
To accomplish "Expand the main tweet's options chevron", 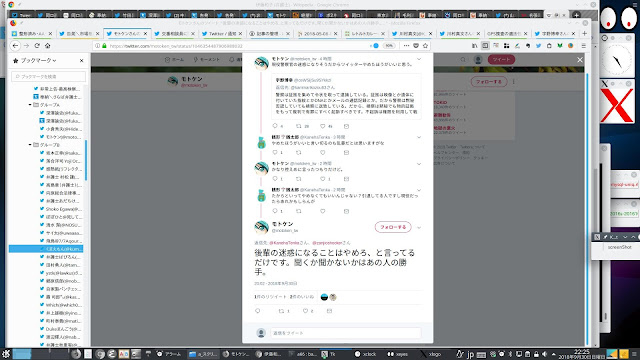I will [x=419, y=227].
